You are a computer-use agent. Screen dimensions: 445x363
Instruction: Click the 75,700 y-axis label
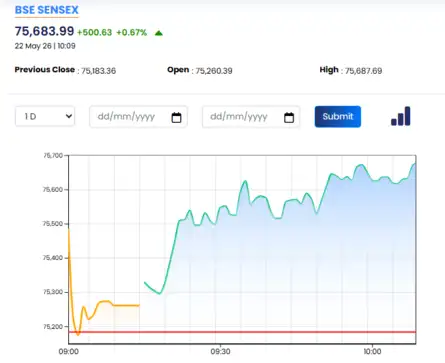[53, 156]
